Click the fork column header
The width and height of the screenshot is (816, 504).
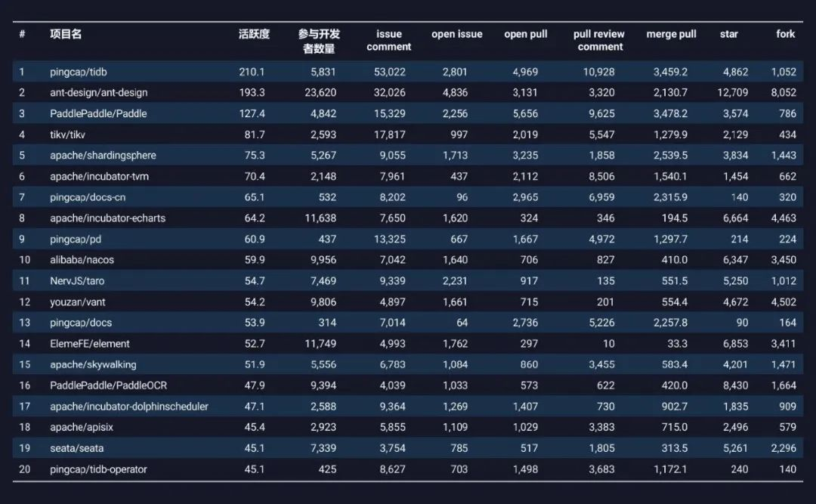pyautogui.click(x=785, y=34)
